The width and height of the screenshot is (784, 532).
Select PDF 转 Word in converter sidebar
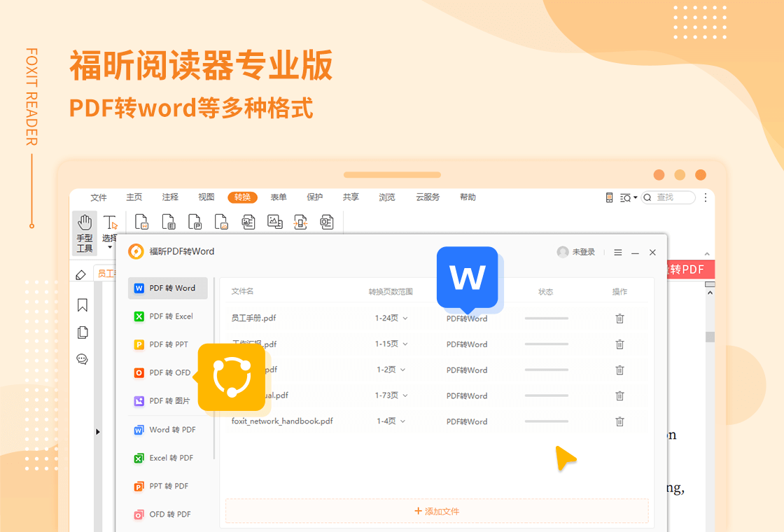tap(167, 288)
